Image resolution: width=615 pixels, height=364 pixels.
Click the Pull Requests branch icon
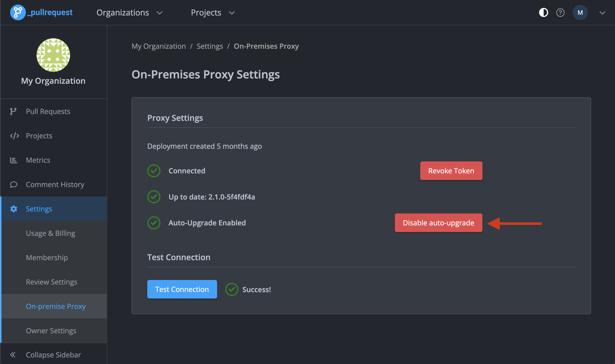click(x=13, y=111)
